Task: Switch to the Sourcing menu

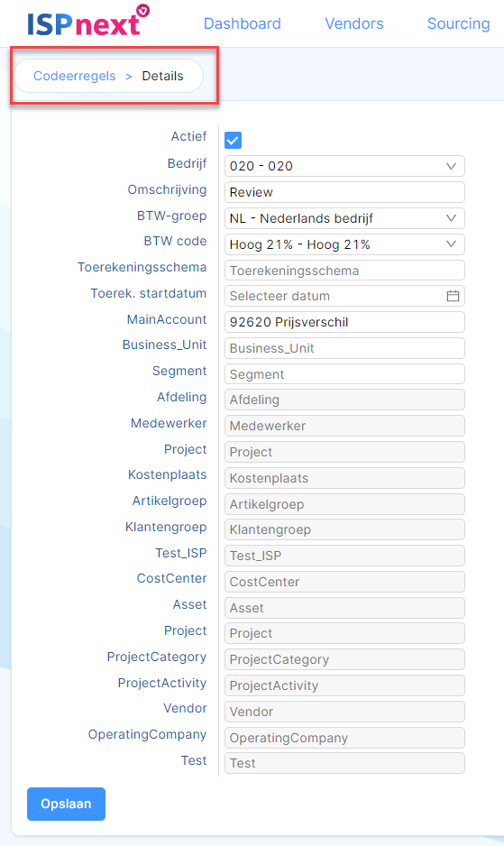Action: point(459,23)
